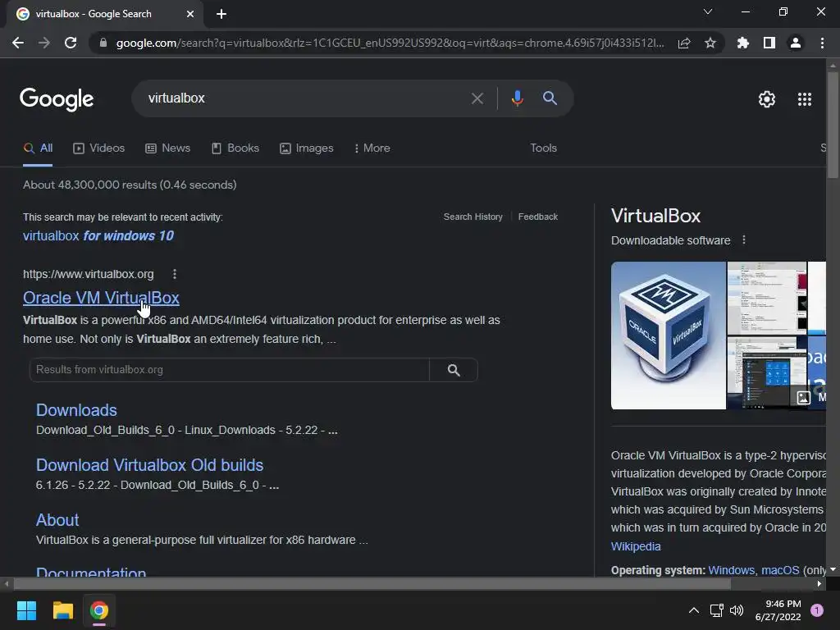
Task: Open the Chrome three-dot menu
Action: click(822, 43)
